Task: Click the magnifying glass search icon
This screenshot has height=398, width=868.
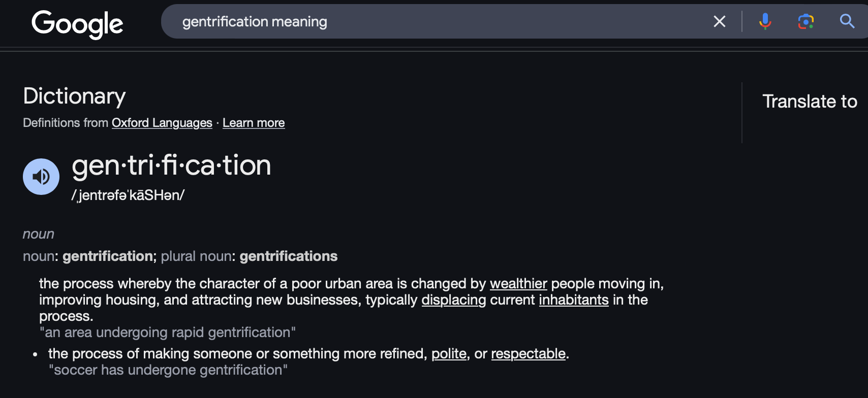Action: 847,21
